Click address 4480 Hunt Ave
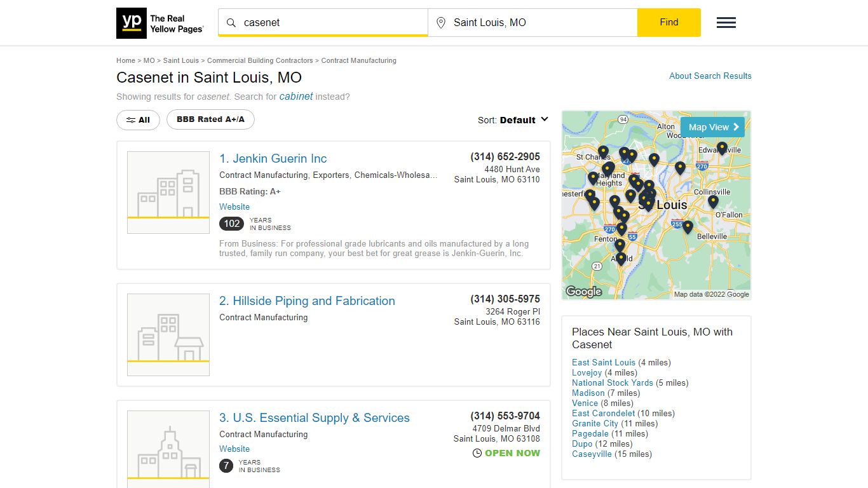This screenshot has width=868, height=488. (x=512, y=169)
